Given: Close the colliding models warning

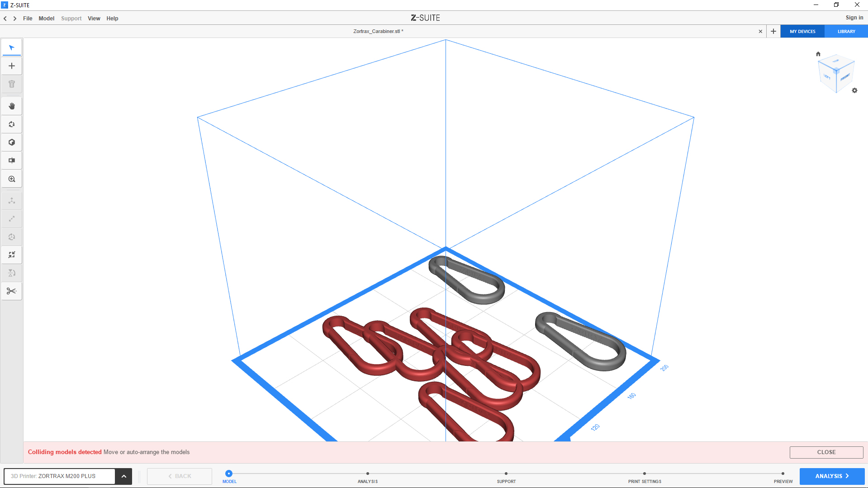Looking at the screenshot, I should click(x=826, y=452).
